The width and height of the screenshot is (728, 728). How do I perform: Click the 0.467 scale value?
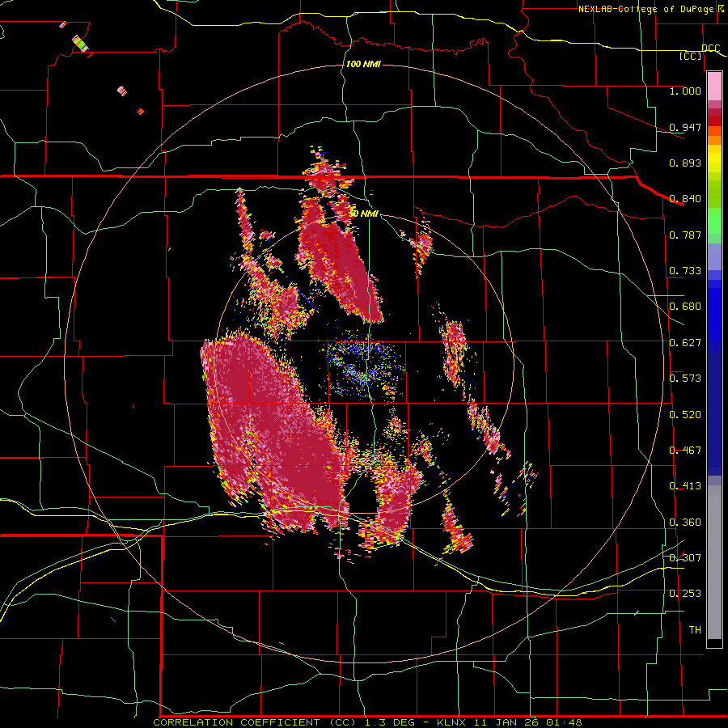coord(685,451)
